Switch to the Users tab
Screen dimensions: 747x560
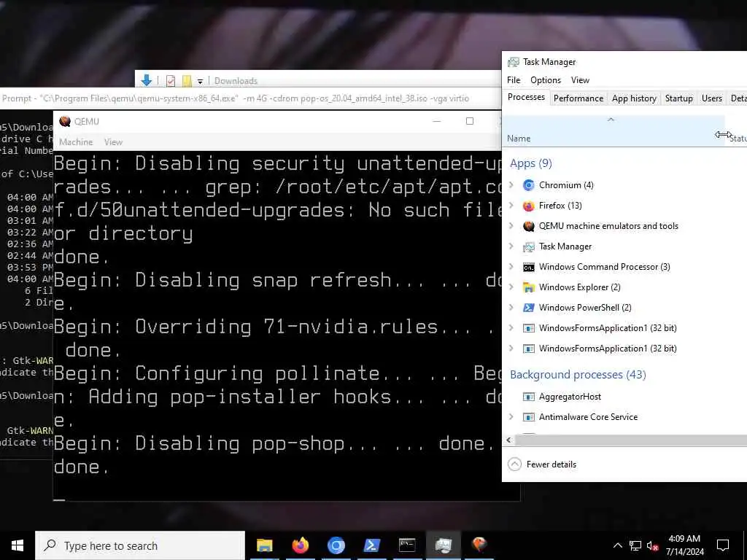[712, 98]
